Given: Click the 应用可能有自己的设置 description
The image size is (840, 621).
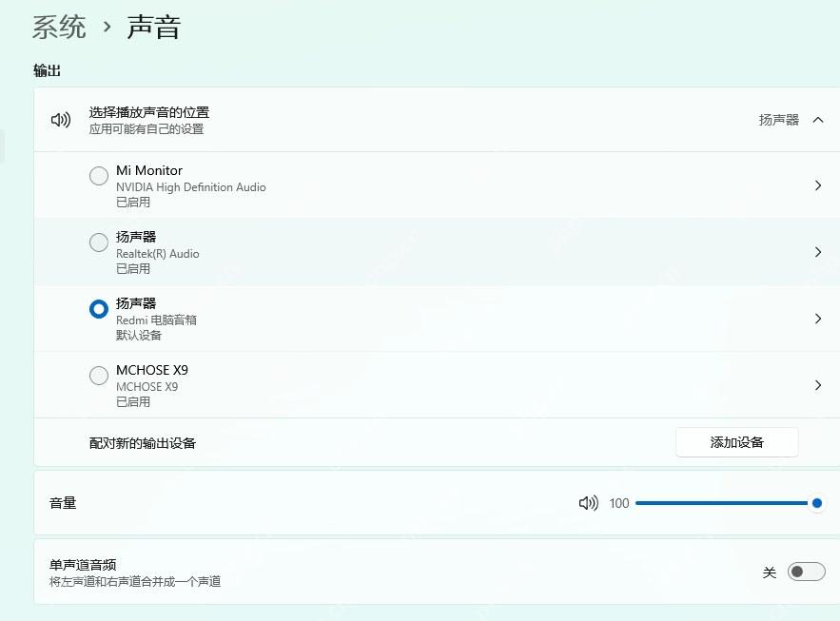Looking at the screenshot, I should [x=147, y=129].
